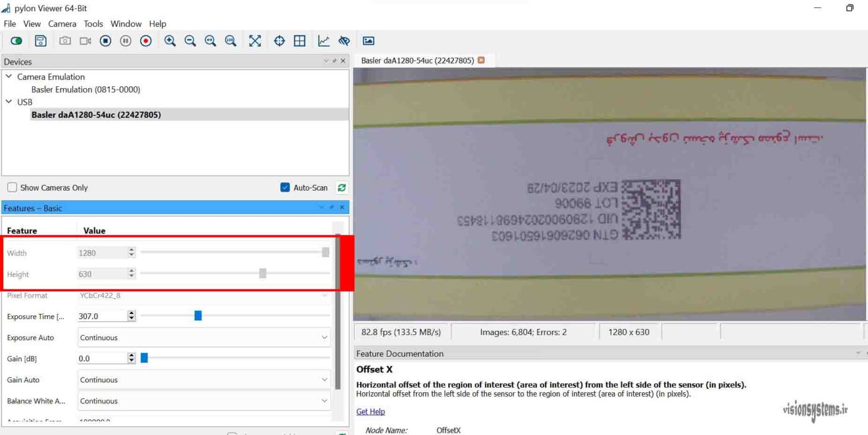Open the Window menu
This screenshot has width=868, height=435.
point(126,24)
